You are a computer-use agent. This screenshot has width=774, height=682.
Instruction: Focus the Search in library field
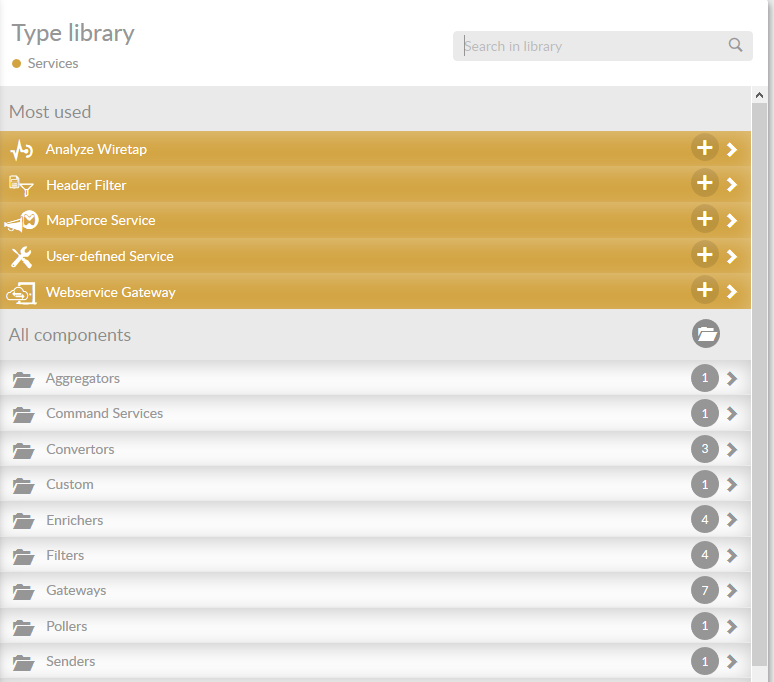(x=590, y=46)
